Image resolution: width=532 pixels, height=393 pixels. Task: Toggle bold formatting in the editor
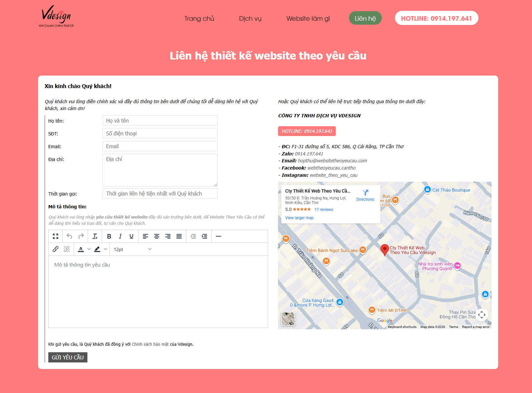tap(109, 236)
